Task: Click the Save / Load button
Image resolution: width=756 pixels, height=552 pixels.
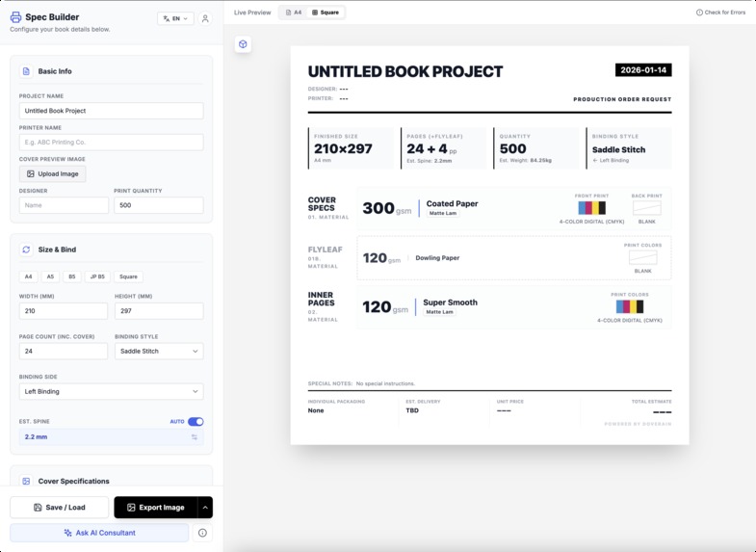Action: [60, 508]
